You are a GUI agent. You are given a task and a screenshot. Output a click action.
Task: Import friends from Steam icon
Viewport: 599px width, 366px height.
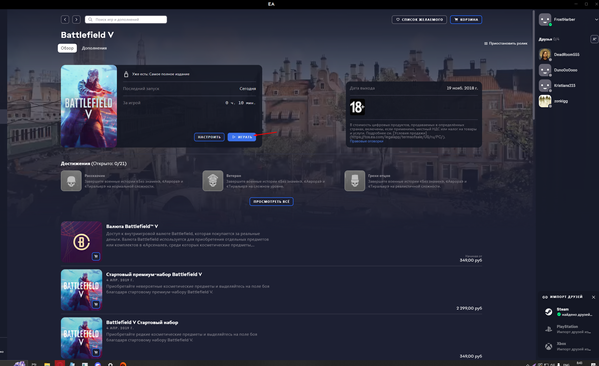(x=548, y=312)
